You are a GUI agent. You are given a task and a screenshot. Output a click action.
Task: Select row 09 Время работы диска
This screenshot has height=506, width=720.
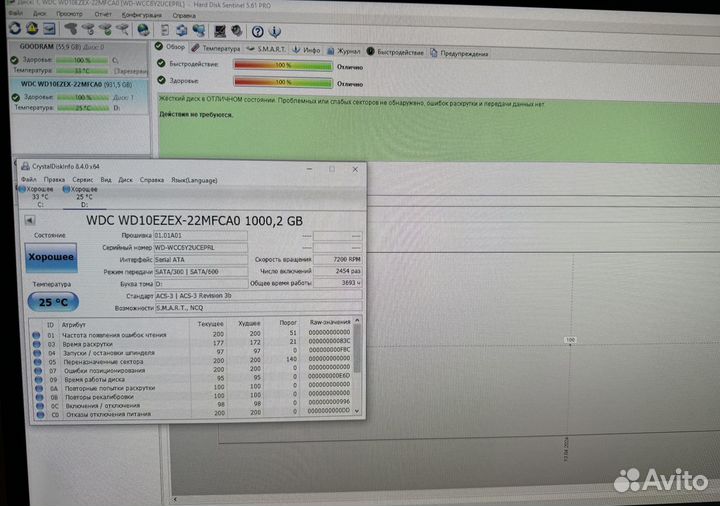coord(192,379)
